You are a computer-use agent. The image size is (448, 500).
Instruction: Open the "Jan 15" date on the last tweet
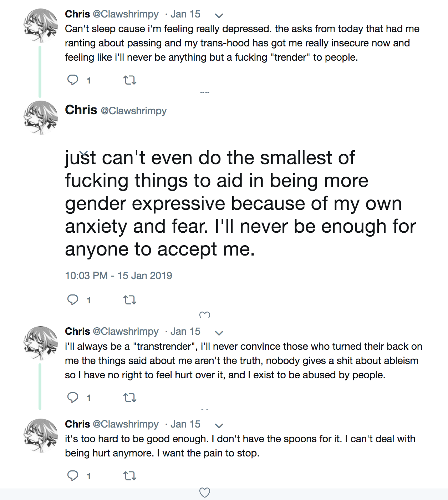(185, 424)
